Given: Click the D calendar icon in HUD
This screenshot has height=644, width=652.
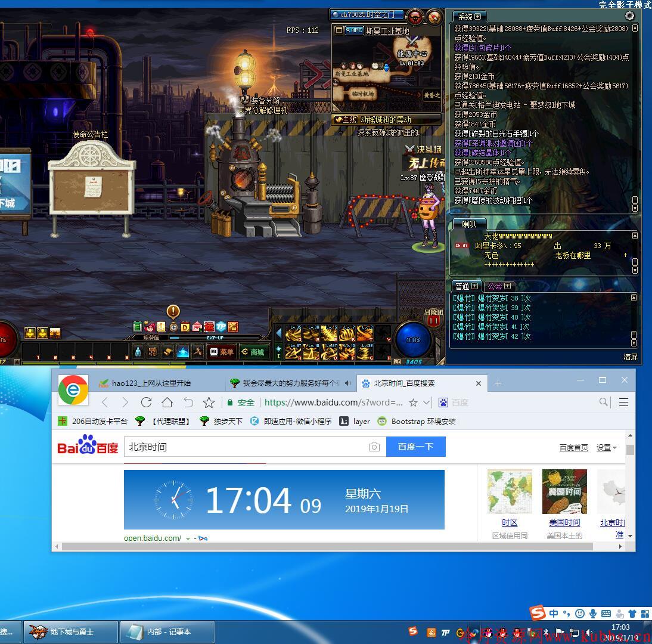Looking at the screenshot, I should tap(185, 327).
